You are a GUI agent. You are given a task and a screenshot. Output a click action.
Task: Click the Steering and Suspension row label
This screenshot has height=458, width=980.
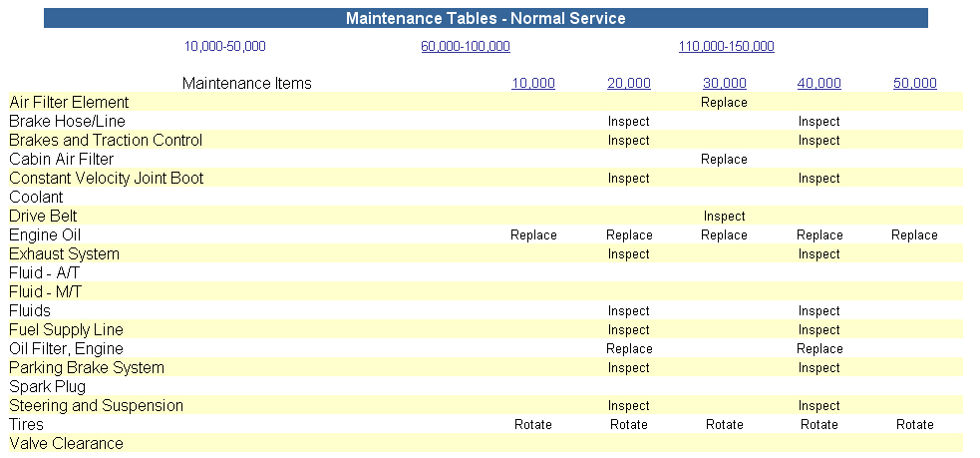coord(97,405)
